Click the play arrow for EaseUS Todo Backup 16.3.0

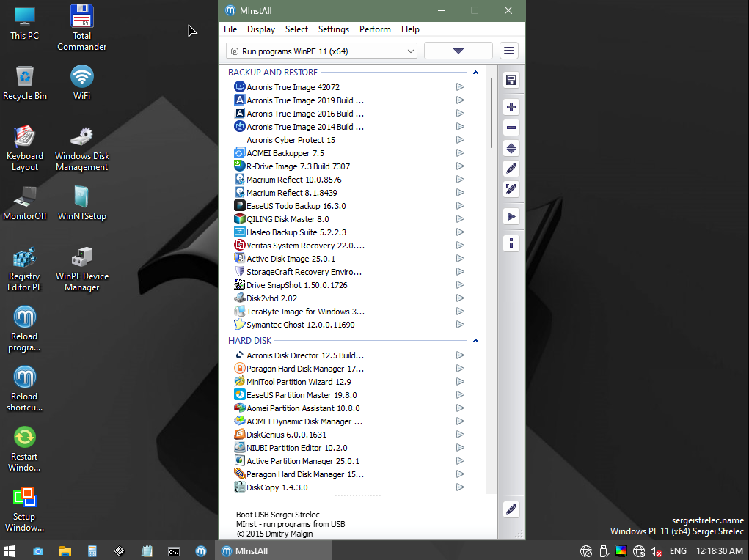point(460,206)
